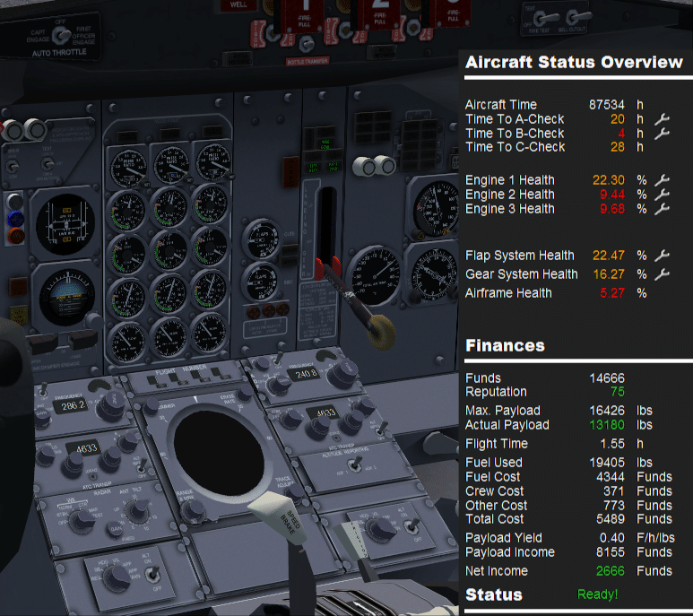The height and width of the screenshot is (616, 693).
Task: Click the Finances section heading
Action: click(x=505, y=345)
